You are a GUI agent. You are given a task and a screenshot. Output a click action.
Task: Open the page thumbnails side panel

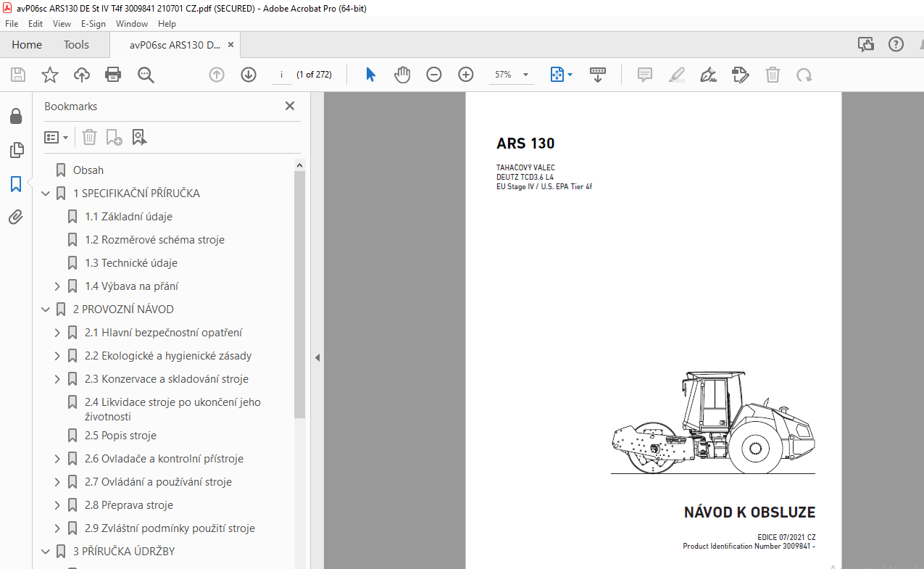click(16, 150)
